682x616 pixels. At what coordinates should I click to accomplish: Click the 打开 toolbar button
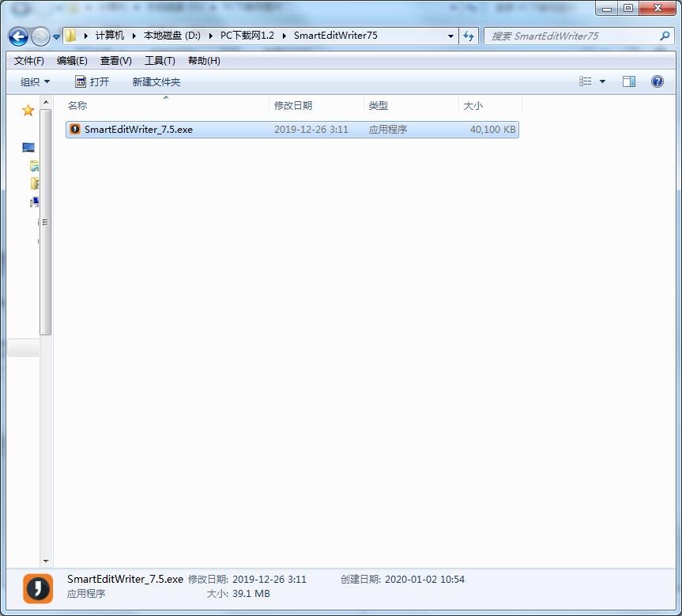click(x=92, y=81)
